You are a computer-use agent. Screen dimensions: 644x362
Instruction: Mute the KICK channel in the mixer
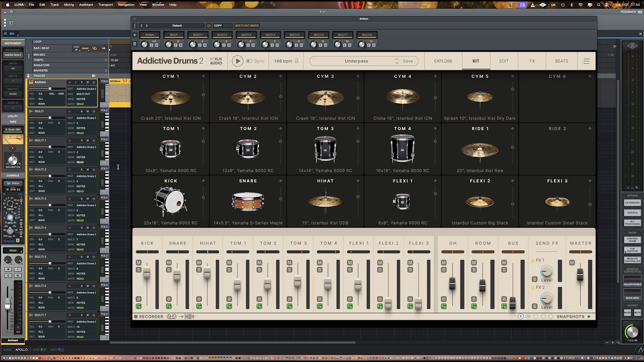pyautogui.click(x=138, y=262)
